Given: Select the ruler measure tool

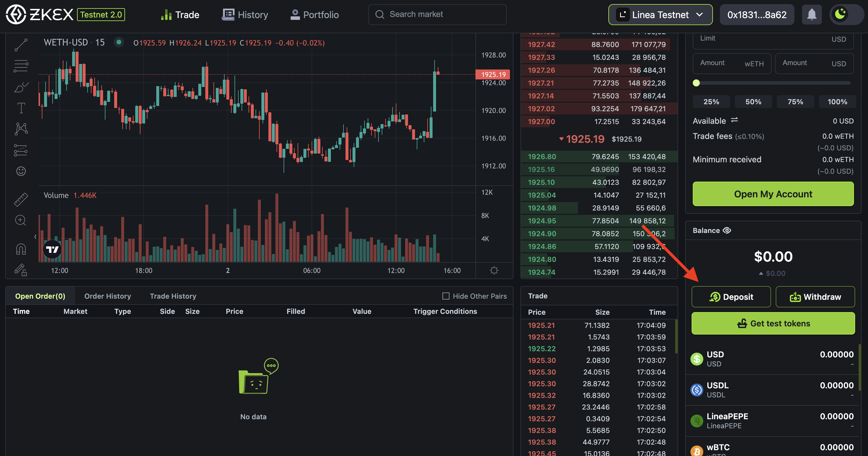Looking at the screenshot, I should tap(21, 199).
